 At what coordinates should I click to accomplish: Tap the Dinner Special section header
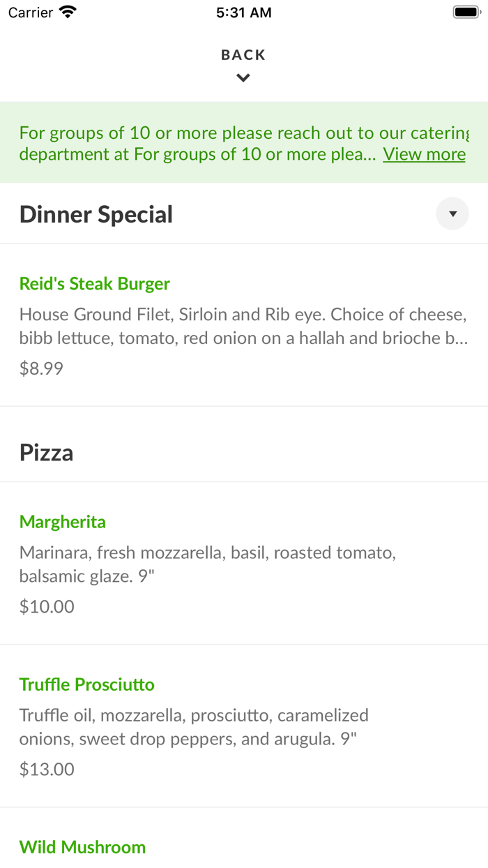click(96, 214)
